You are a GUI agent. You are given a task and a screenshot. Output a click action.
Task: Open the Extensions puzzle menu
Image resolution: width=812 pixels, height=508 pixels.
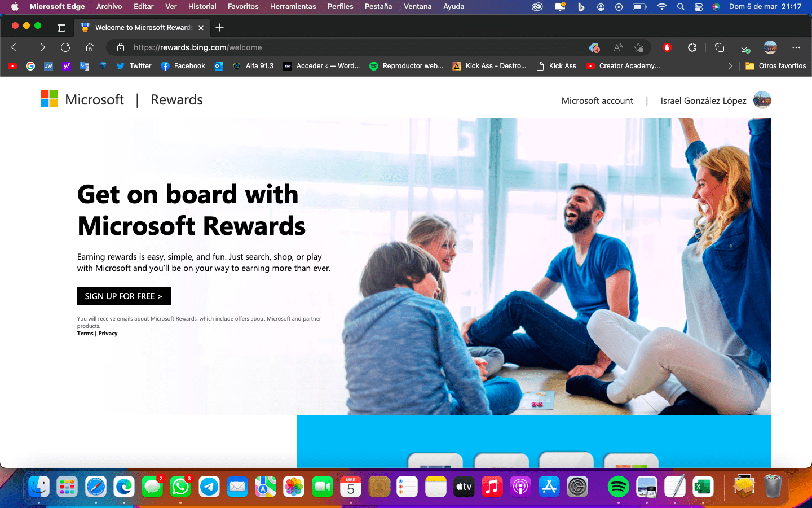692,47
